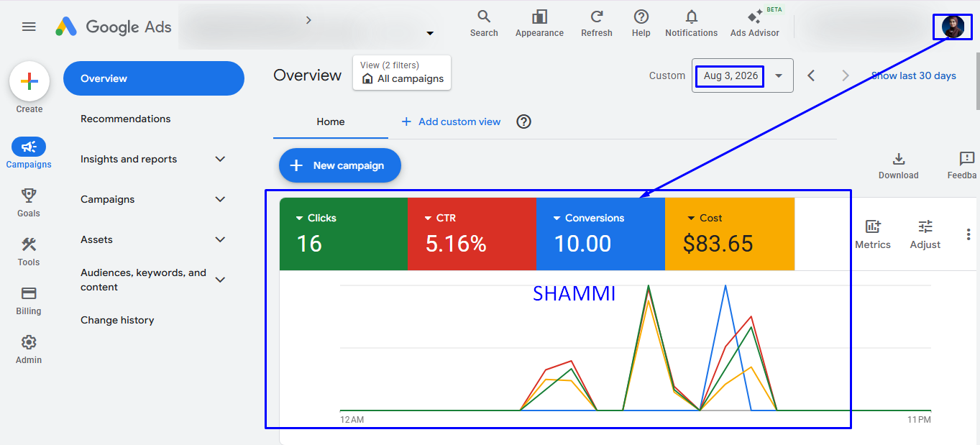This screenshot has width=980, height=445.
Task: Expand Audiences, keywords, and content
Action: coord(221,280)
